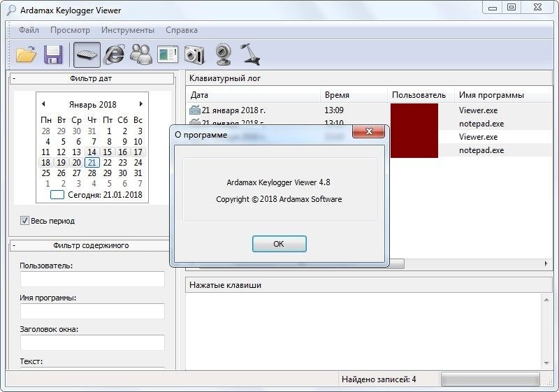Screen dimensions: 559x392
Task: Select calendar day 18
Action: click(x=46, y=163)
